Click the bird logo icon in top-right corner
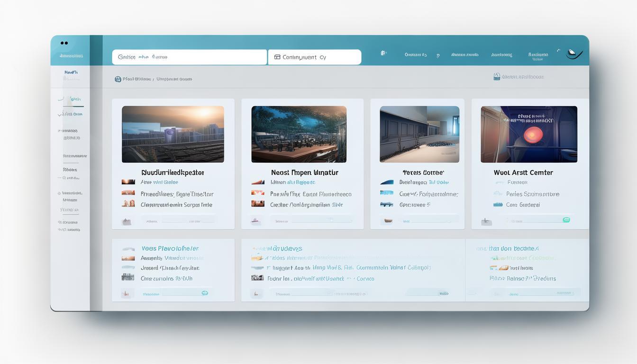Viewport: 637px width, 364px height. pyautogui.click(x=573, y=54)
